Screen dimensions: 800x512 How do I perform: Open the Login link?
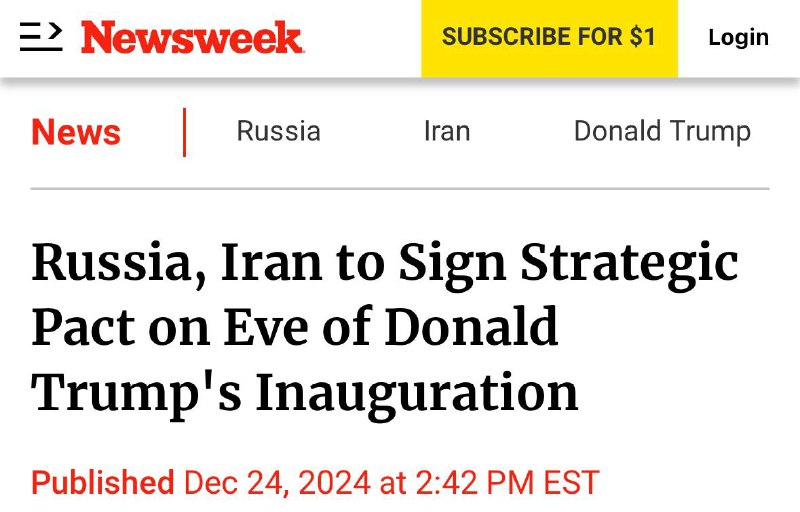(738, 38)
